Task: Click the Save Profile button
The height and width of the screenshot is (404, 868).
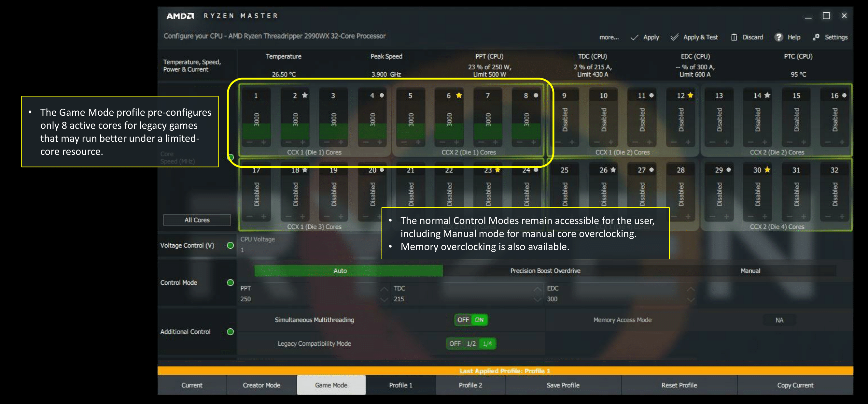Action: (x=563, y=385)
